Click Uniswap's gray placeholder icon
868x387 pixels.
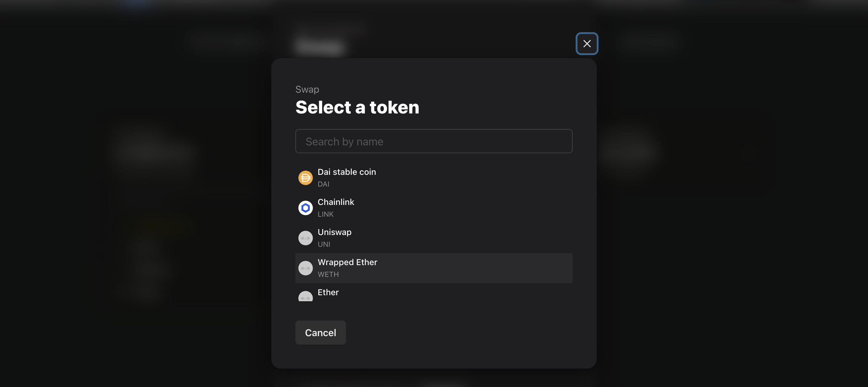tap(305, 238)
